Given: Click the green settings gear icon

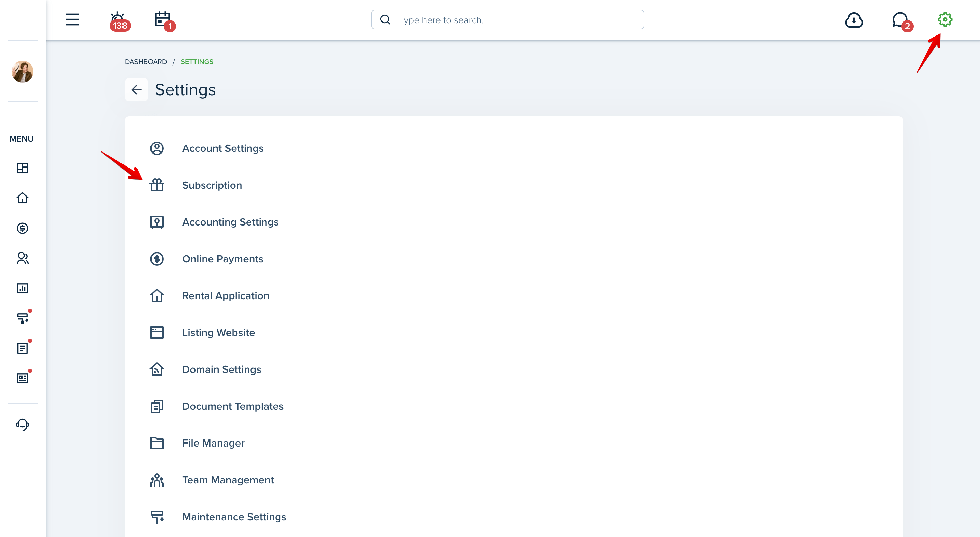Looking at the screenshot, I should (x=945, y=19).
